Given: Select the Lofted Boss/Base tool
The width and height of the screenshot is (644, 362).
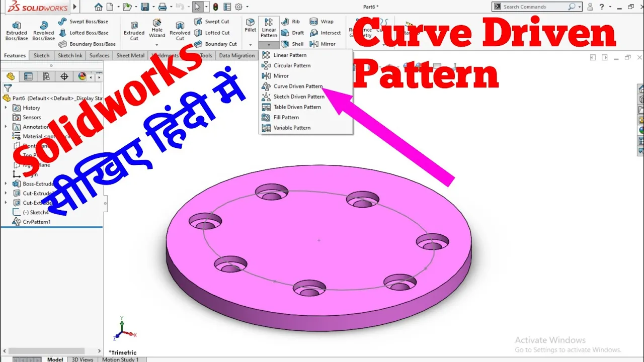Looking at the screenshot, I should (83, 33).
